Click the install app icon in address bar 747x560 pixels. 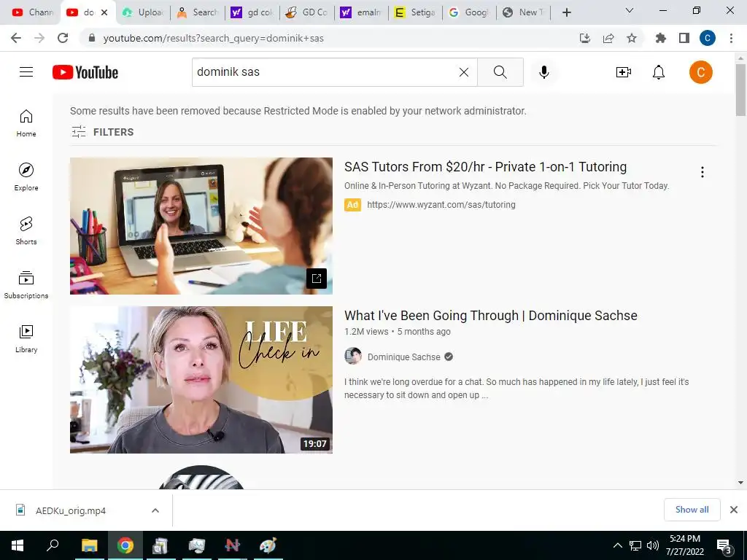(584, 38)
